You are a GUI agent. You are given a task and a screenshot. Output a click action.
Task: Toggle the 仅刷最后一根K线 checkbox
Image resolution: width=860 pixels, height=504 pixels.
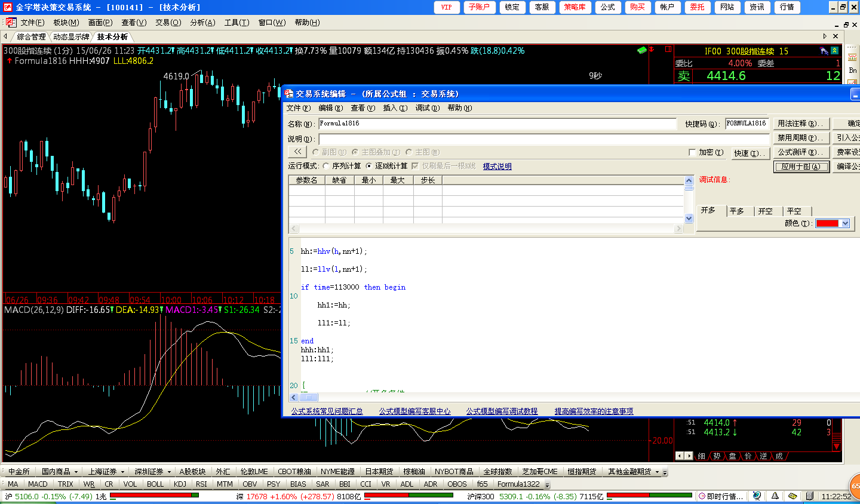coord(444,166)
